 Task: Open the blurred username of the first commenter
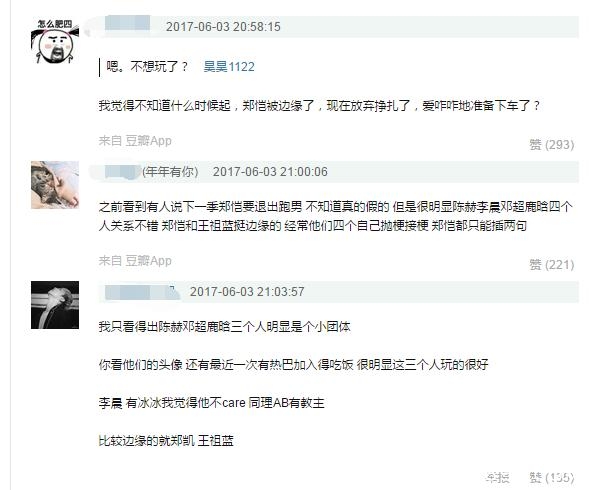[127, 23]
